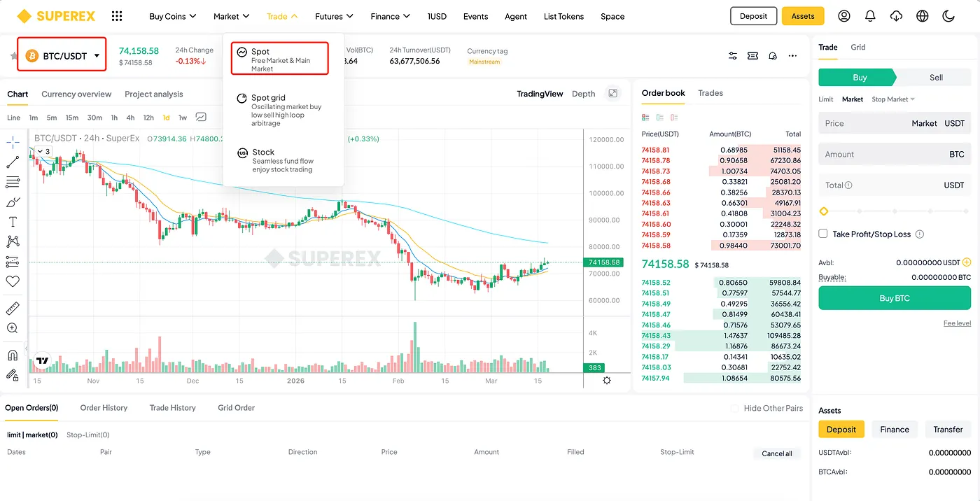Select the trend line drawing tool
This screenshot has height=501, width=980.
tap(13, 162)
